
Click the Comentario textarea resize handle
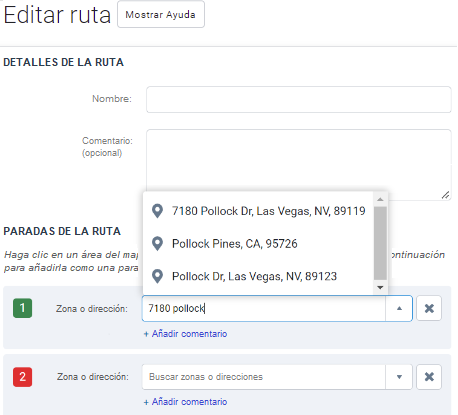(x=446, y=195)
